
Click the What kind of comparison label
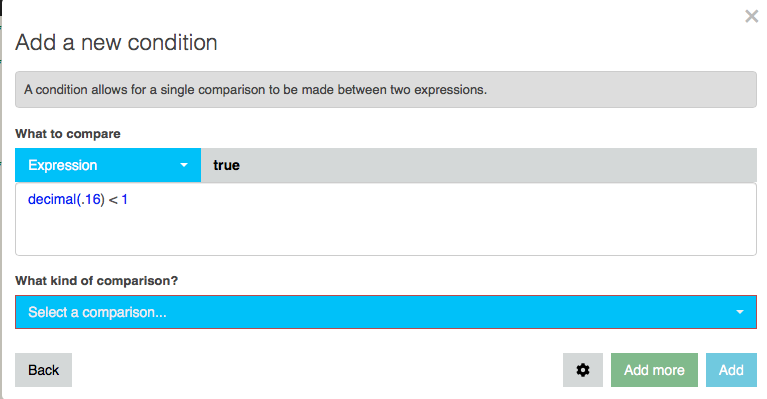pyautogui.click(x=96, y=281)
